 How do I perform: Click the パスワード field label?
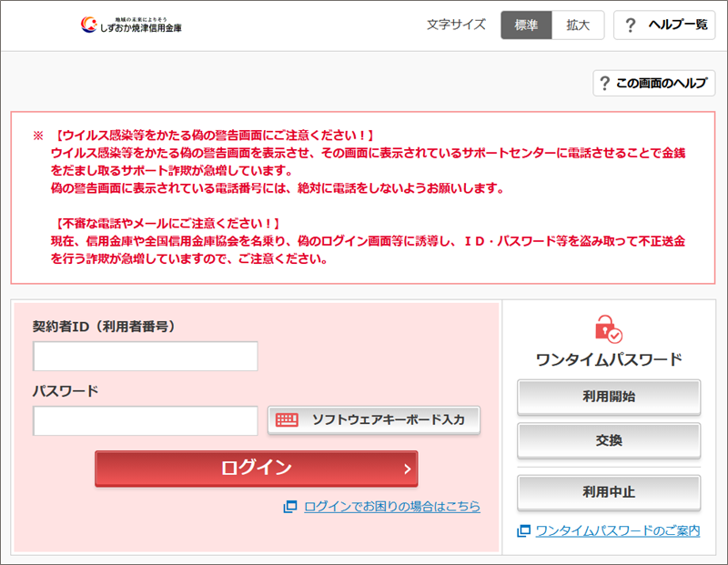[66, 390]
